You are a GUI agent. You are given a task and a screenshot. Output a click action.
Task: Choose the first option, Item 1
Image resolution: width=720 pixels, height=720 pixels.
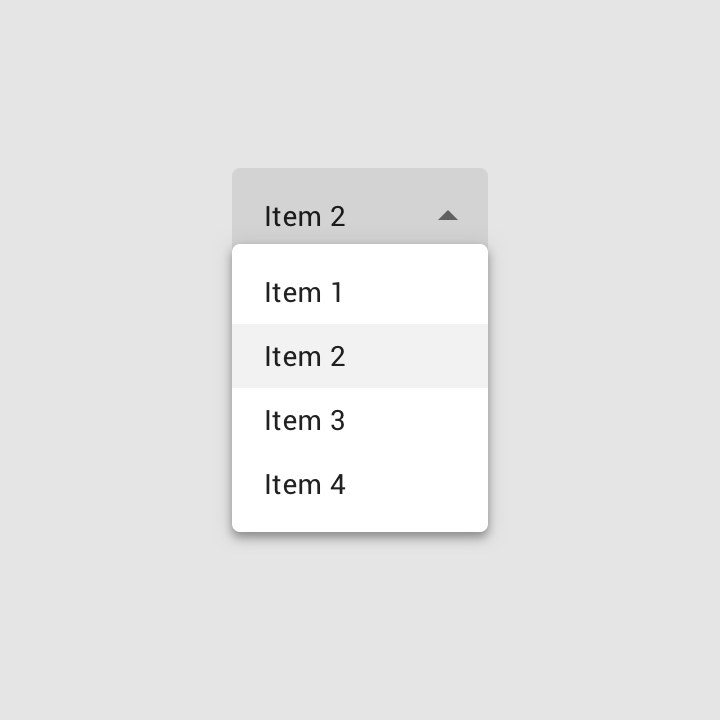[x=359, y=293]
